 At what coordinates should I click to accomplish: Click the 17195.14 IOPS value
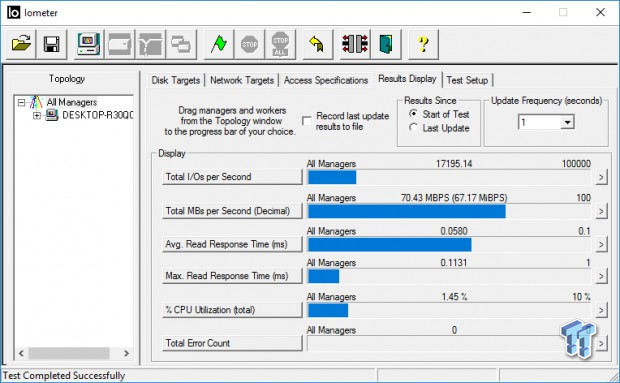(454, 164)
